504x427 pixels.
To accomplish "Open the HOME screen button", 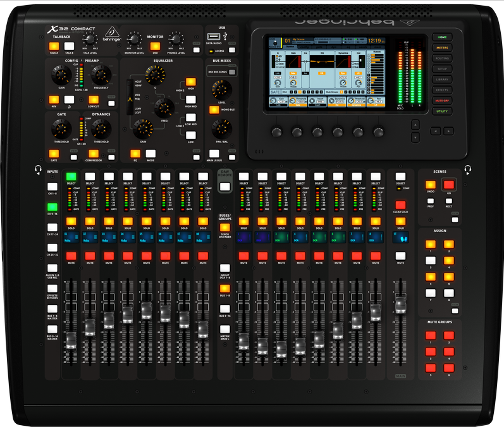I will (442, 37).
